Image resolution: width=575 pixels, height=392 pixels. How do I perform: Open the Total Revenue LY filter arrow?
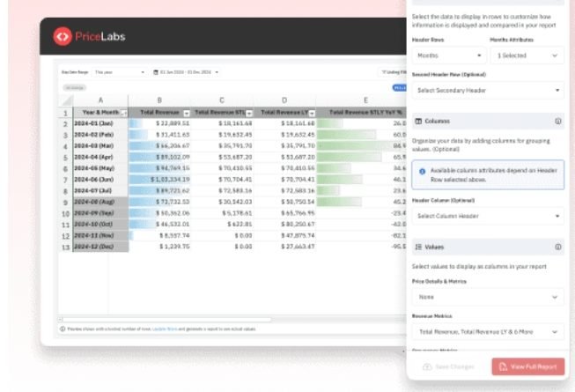(310, 114)
